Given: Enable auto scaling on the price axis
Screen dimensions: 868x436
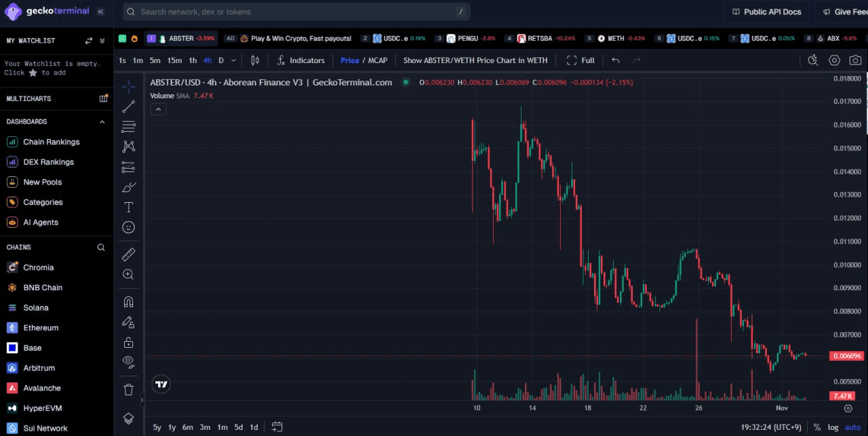Looking at the screenshot, I should tap(852, 428).
